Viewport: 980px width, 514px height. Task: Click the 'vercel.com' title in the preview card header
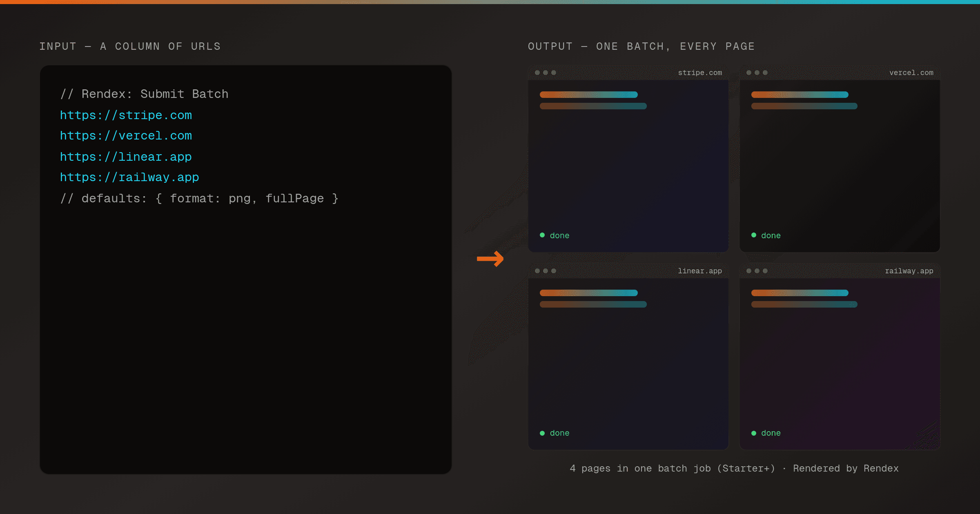tap(911, 73)
